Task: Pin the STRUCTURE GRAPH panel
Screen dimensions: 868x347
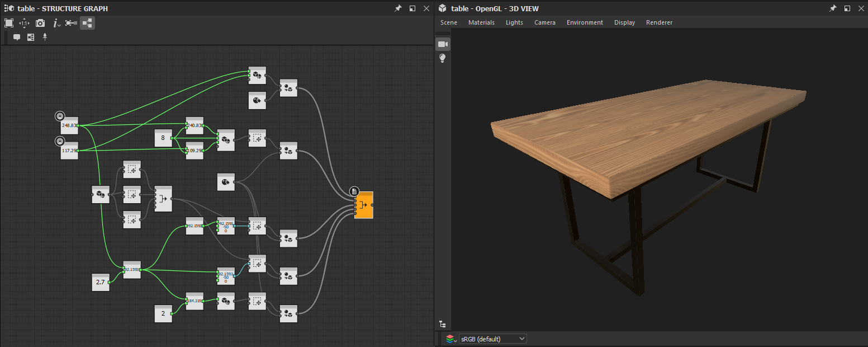Action: 399,8
